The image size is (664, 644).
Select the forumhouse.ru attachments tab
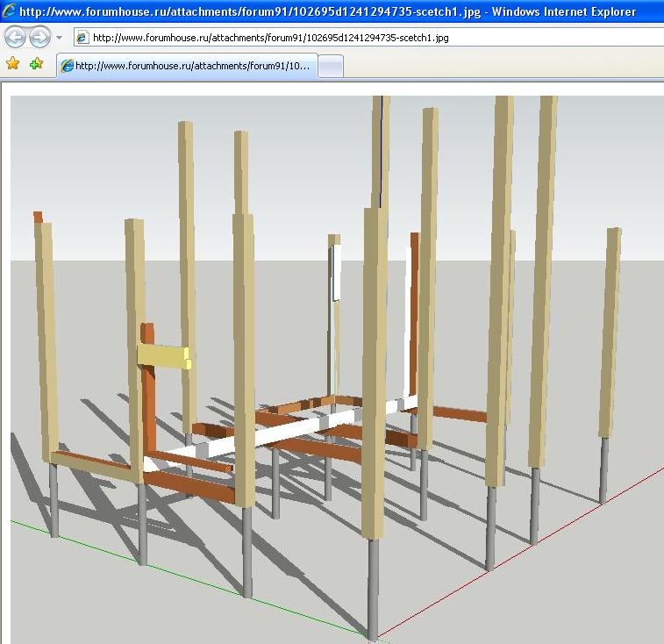pos(187,66)
